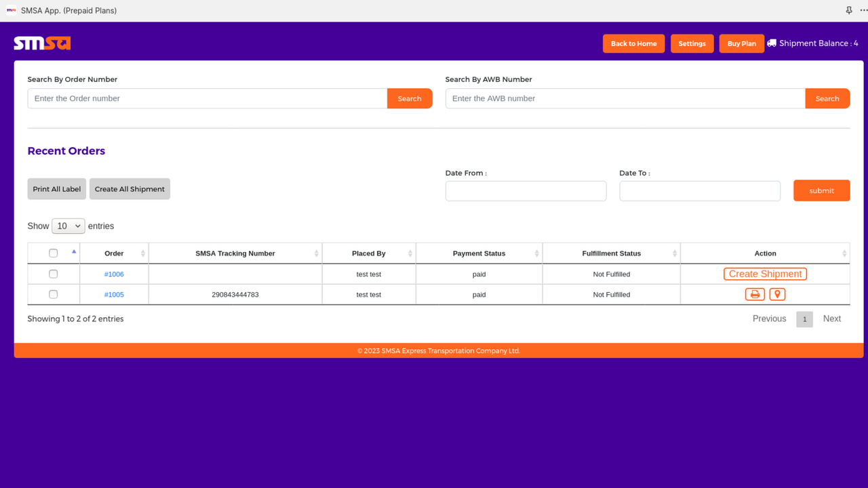This screenshot has width=868, height=488.
Task: Click the Date To input field
Action: point(700,190)
